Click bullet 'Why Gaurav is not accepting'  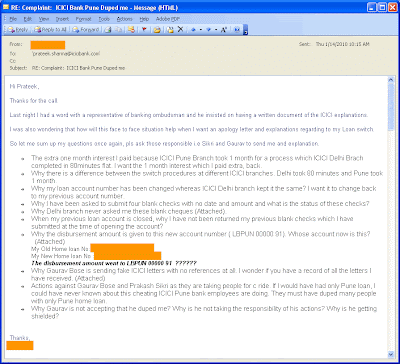click(x=204, y=313)
